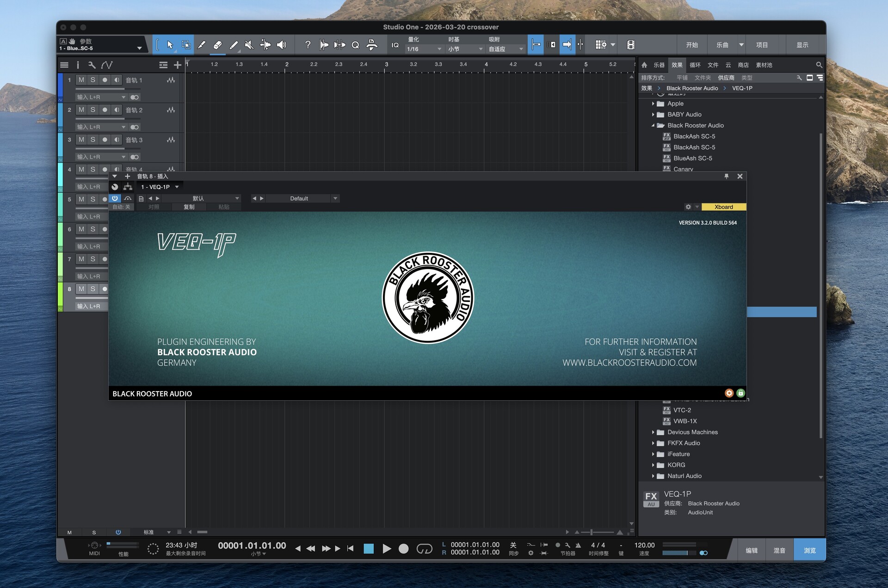Select the Mute tool
888x588 pixels.
(249, 45)
